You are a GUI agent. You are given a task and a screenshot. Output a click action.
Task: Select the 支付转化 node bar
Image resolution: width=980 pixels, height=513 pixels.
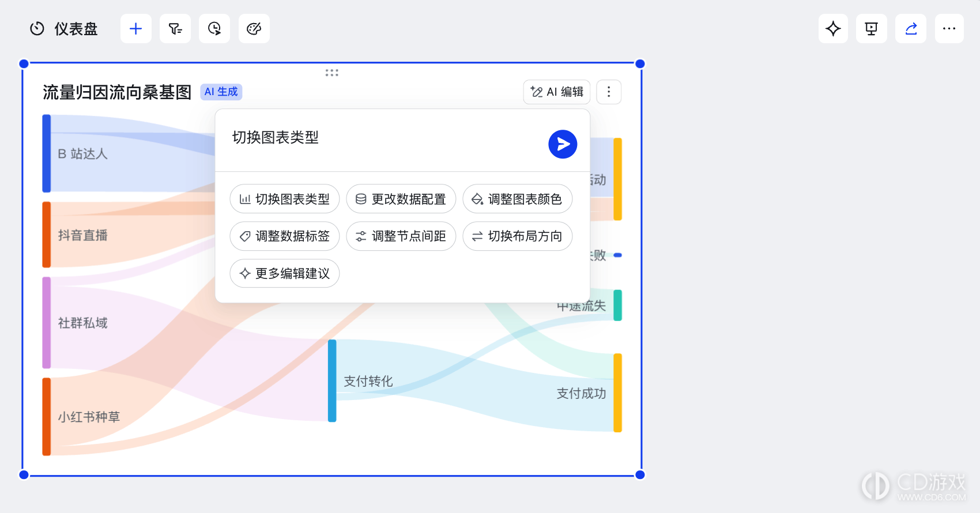(x=332, y=381)
